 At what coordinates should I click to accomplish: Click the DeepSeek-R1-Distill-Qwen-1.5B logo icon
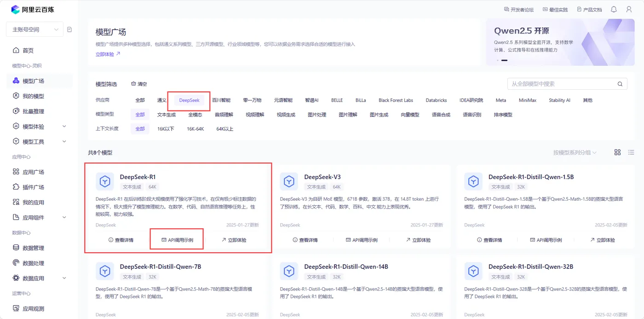pyautogui.click(x=473, y=181)
